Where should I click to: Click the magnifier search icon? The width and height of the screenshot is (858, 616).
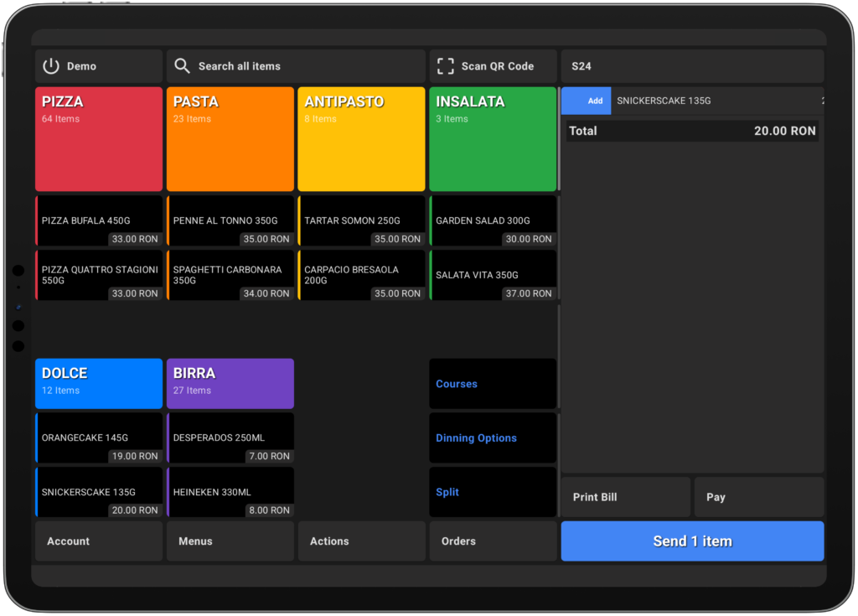pyautogui.click(x=182, y=65)
